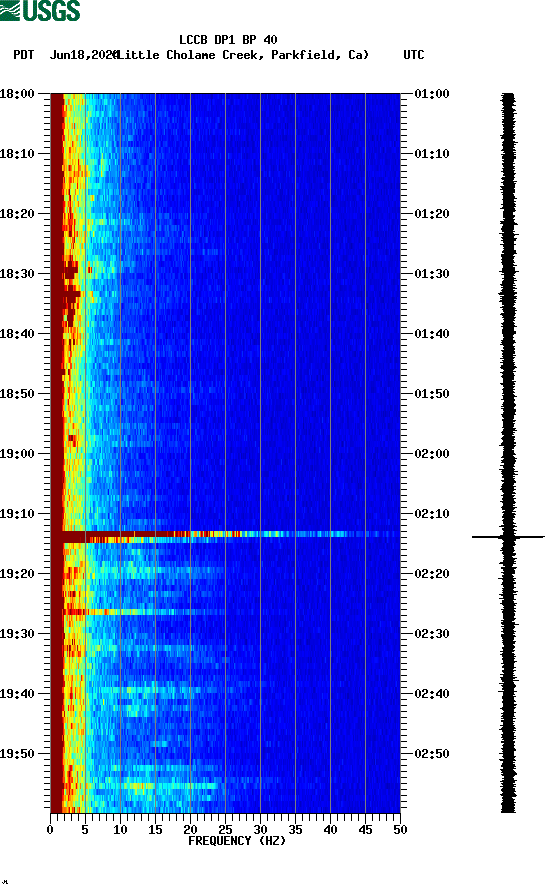Click the 18:40 time label
552x893 pixels.
(x=17, y=334)
